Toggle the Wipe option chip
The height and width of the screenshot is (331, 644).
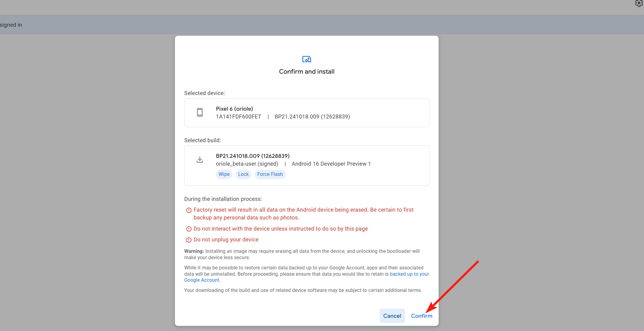(x=224, y=174)
